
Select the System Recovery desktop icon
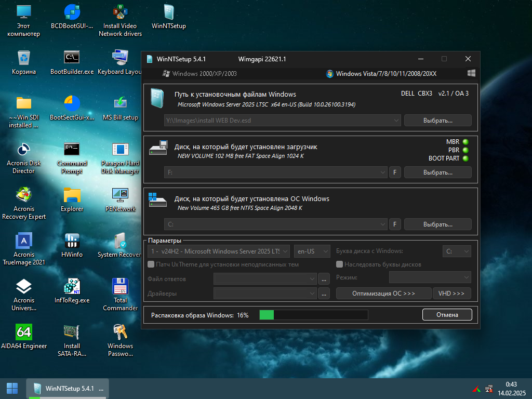119,246
